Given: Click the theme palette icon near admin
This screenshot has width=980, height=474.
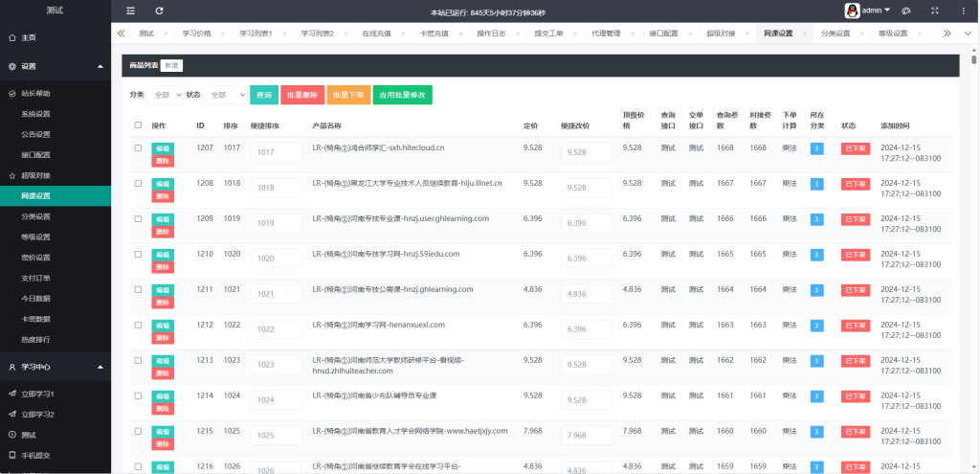Looking at the screenshot, I should [x=906, y=11].
